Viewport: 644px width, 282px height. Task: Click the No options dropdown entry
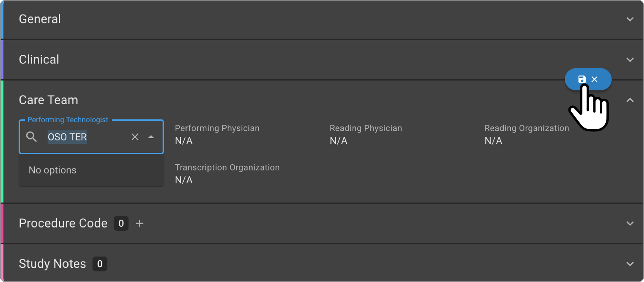tap(53, 170)
